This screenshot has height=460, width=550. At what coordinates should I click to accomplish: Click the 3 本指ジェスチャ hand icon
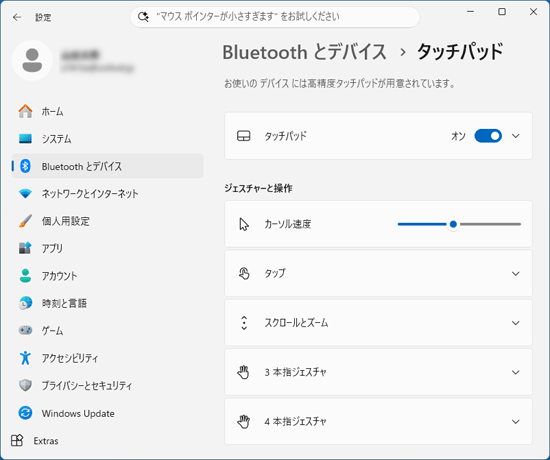point(243,372)
